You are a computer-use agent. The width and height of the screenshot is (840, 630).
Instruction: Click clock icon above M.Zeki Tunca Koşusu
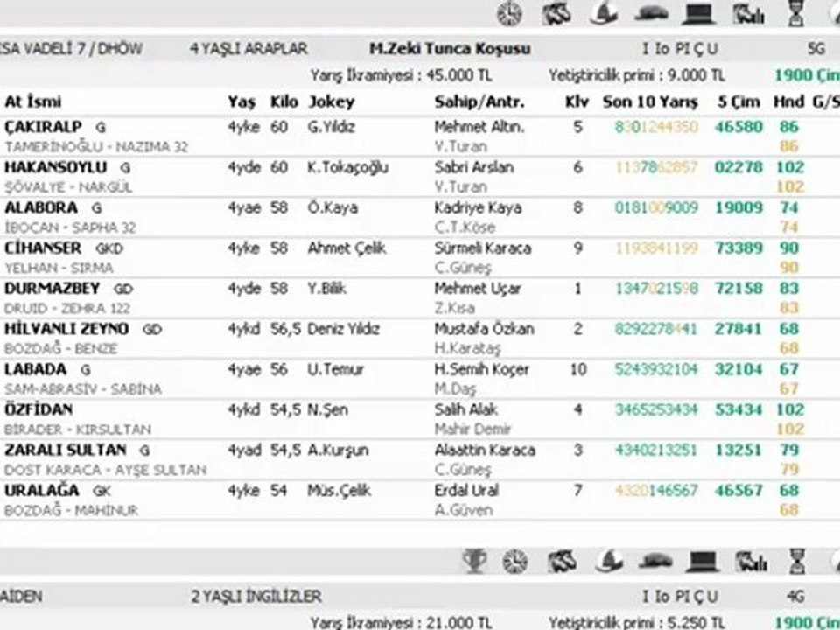coord(509,13)
